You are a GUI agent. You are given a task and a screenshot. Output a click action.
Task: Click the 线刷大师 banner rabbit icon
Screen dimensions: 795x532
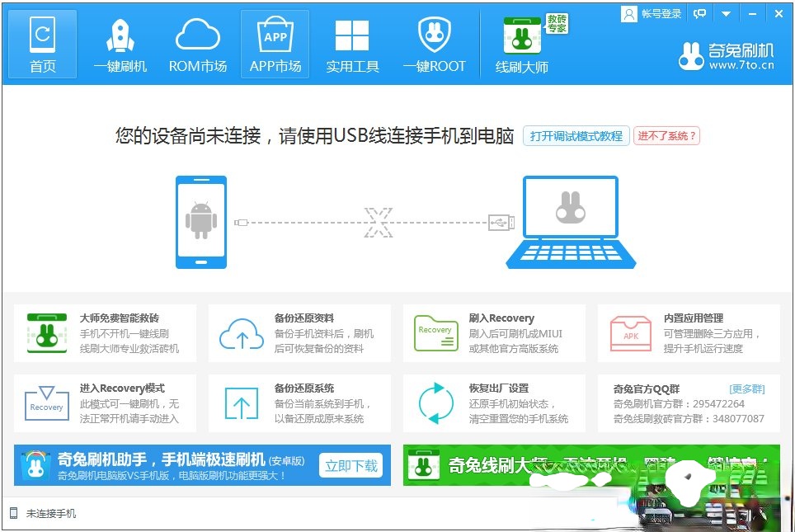(424, 464)
